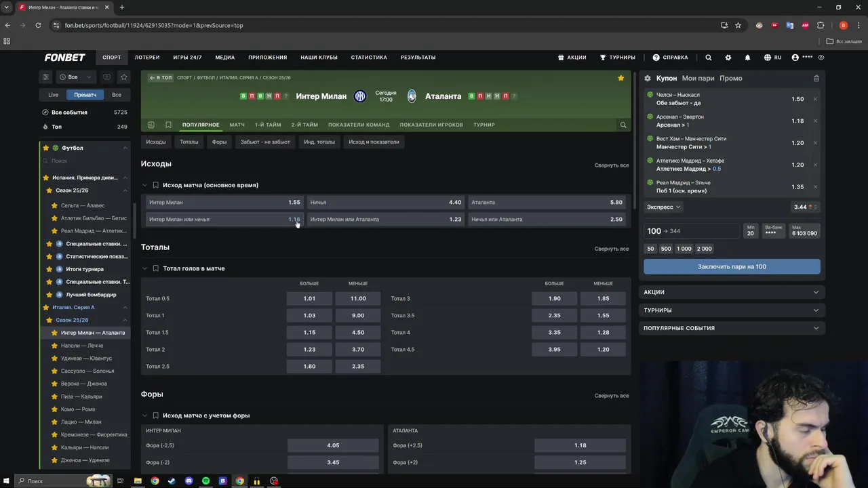Toggle favorite star for Италия. Серия А
Screen dimensions: 868x488
46,307
